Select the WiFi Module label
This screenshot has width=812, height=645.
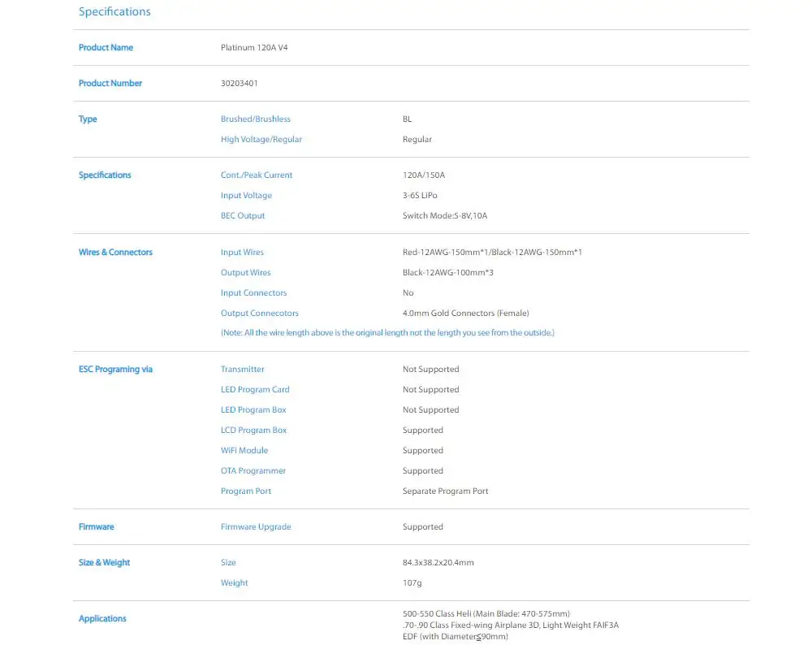coord(244,450)
